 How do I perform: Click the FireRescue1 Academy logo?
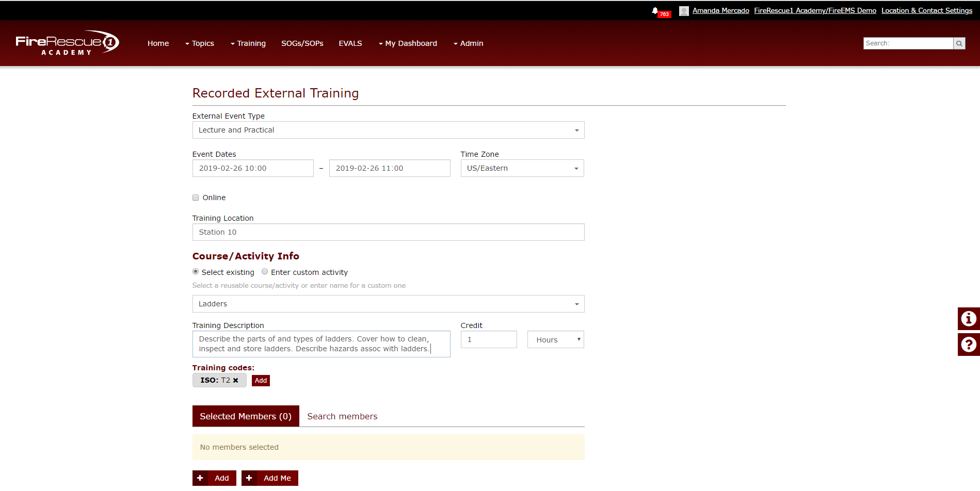point(68,43)
